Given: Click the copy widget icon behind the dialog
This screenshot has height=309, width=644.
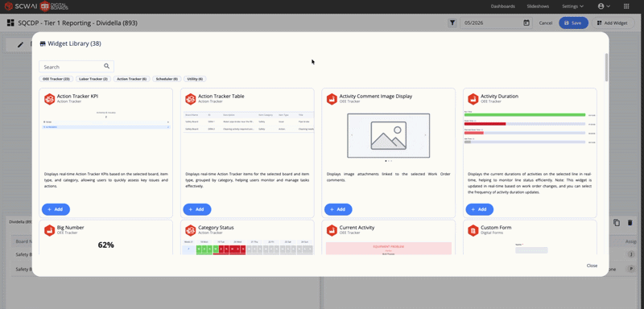Looking at the screenshot, I should point(617,222).
